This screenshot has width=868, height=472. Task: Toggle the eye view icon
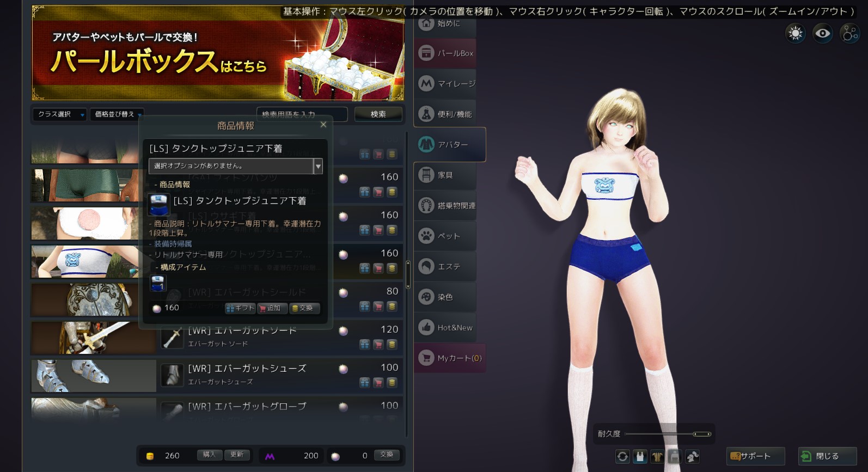(822, 34)
